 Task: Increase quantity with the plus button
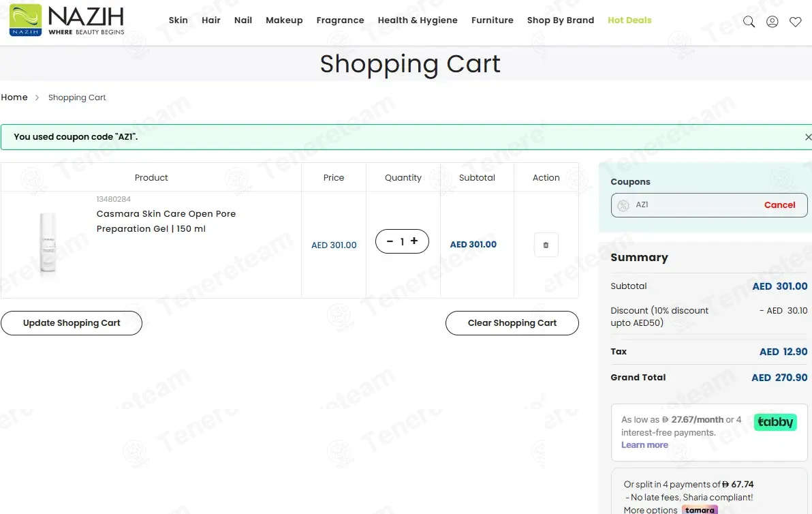click(x=414, y=241)
